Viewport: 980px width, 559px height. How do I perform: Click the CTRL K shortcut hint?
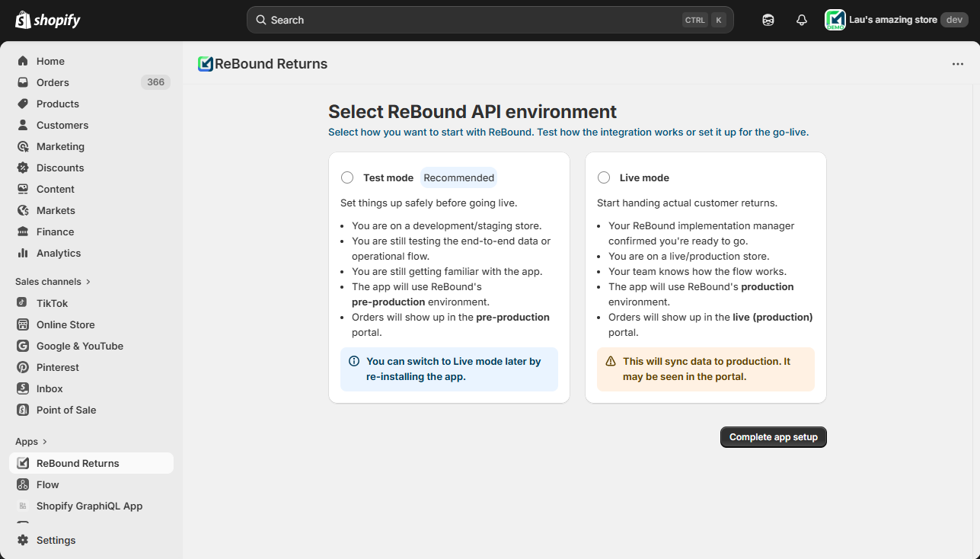coord(704,21)
